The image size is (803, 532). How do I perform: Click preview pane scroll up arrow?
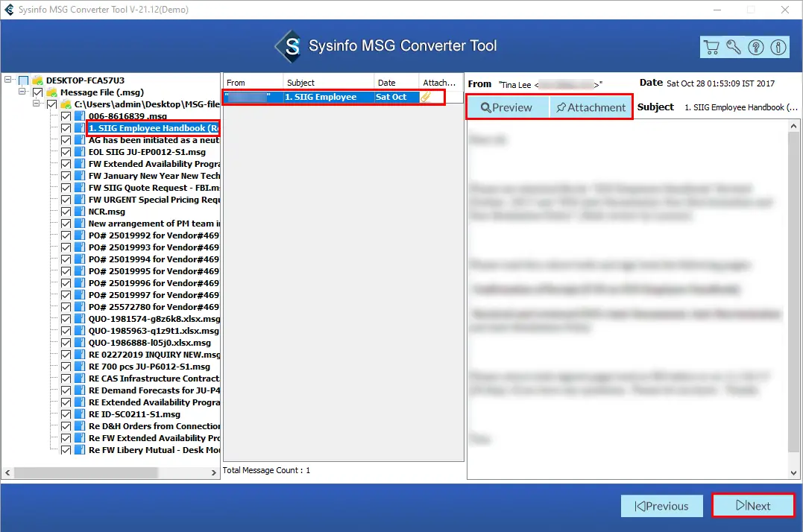pos(793,127)
